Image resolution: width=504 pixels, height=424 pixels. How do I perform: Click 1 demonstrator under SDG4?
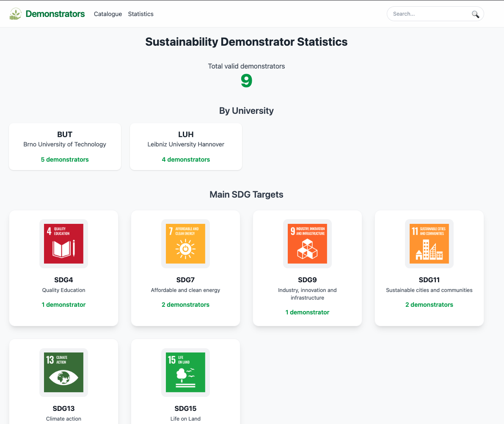tap(63, 305)
